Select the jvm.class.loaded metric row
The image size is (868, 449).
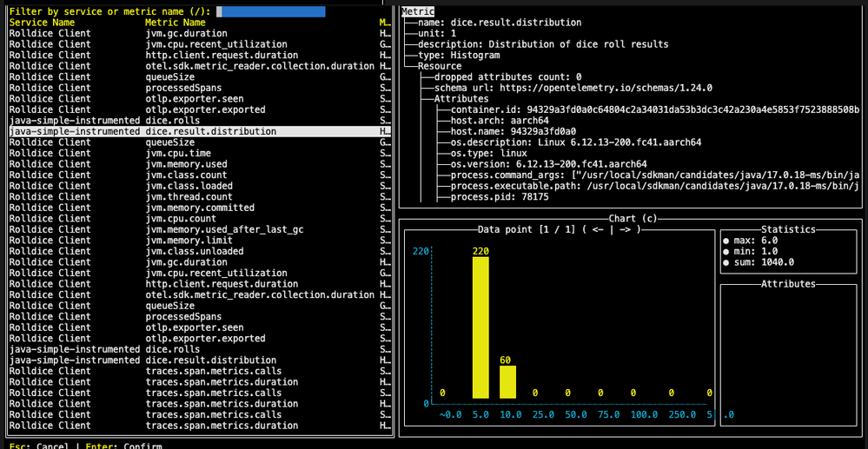pos(200,186)
